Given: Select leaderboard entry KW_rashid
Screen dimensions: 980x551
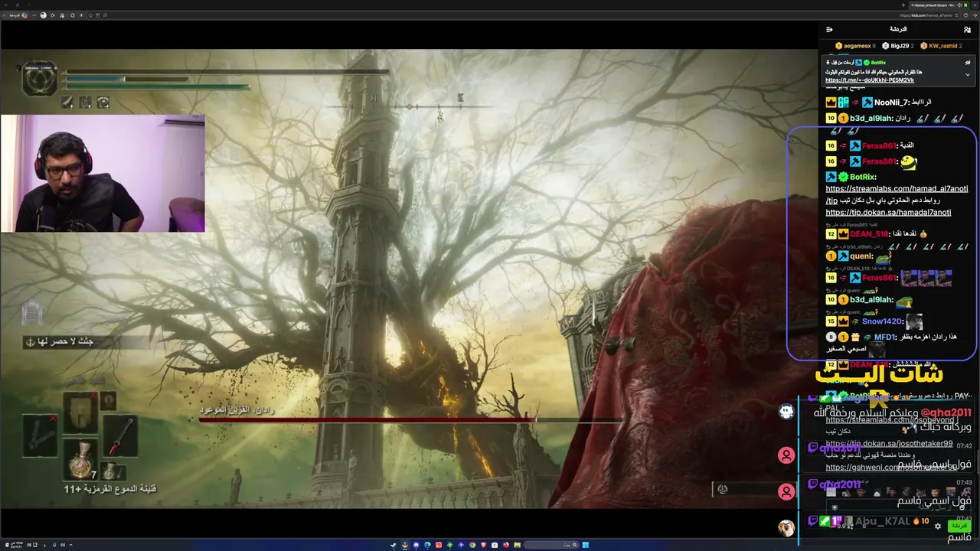Looking at the screenshot, I should (x=941, y=46).
